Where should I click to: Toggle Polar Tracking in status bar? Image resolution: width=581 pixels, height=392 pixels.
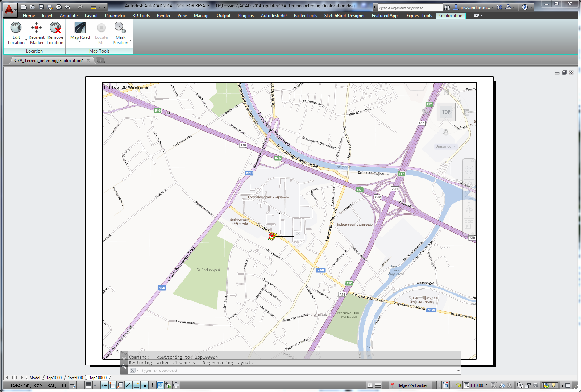pos(104,385)
